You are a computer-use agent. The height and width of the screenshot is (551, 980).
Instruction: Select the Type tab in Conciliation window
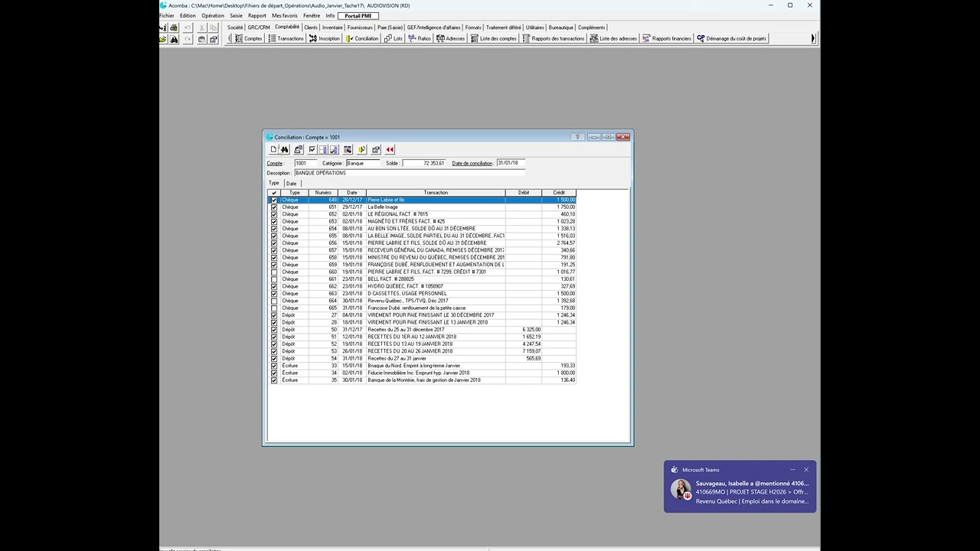274,183
